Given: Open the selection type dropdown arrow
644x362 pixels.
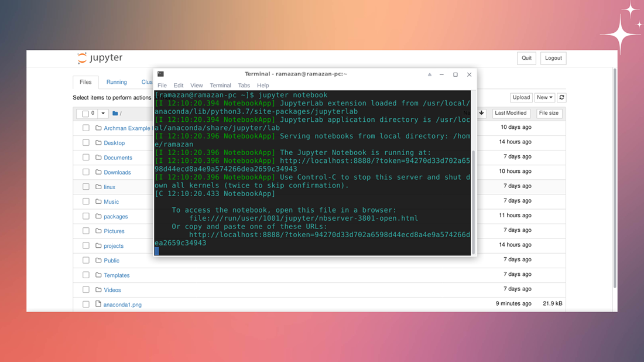Looking at the screenshot, I should 103,114.
